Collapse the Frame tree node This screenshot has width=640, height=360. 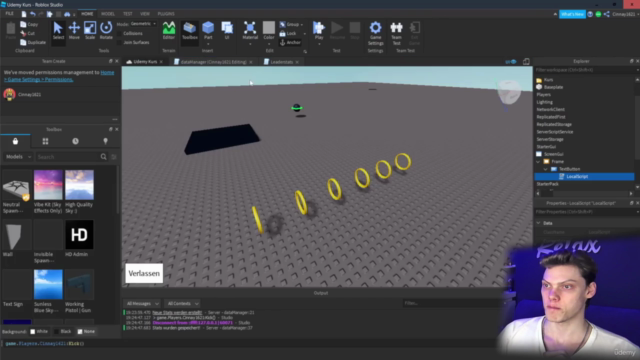click(x=538, y=162)
